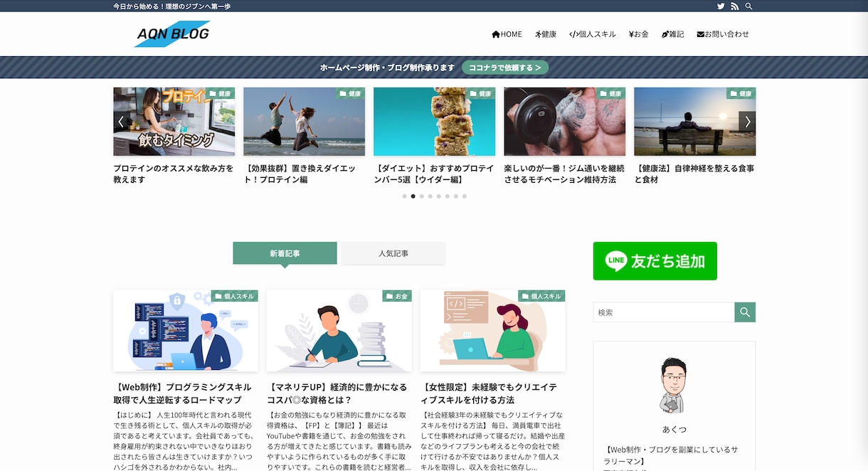Click the 検索 search input field
868x471 pixels.
(663, 312)
